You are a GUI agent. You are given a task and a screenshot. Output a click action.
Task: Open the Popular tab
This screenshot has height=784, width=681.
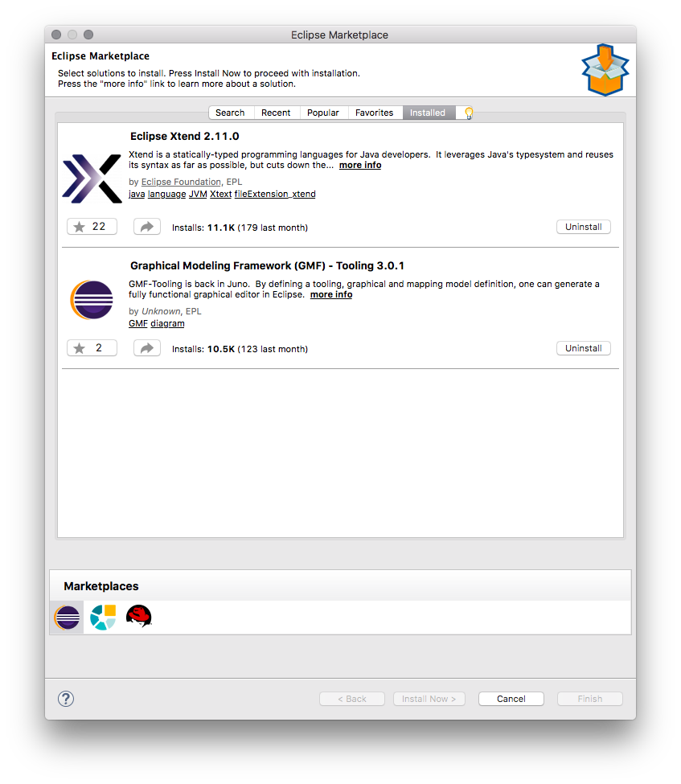point(323,113)
